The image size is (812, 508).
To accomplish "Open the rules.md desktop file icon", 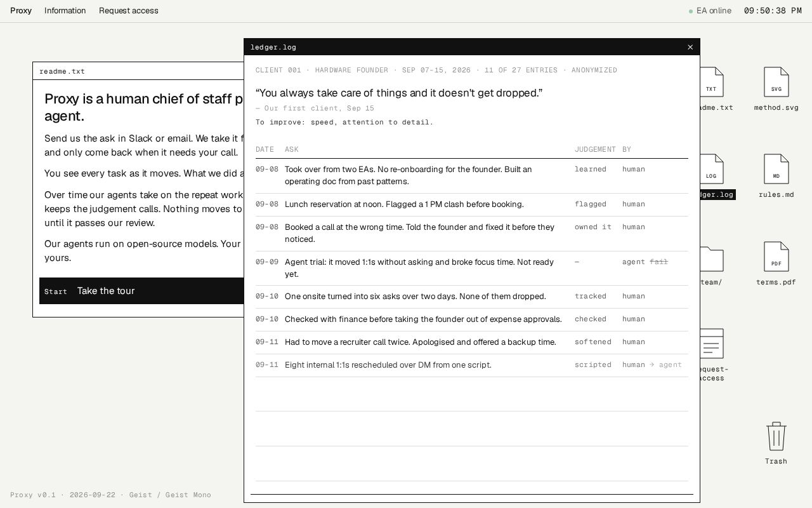I will point(776,176).
